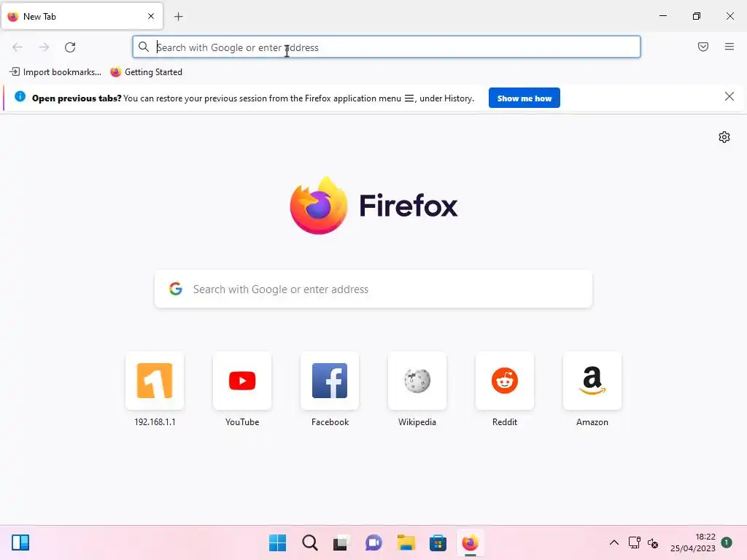Open the Save to Pocket icon
The width and height of the screenshot is (747, 560).
point(703,47)
